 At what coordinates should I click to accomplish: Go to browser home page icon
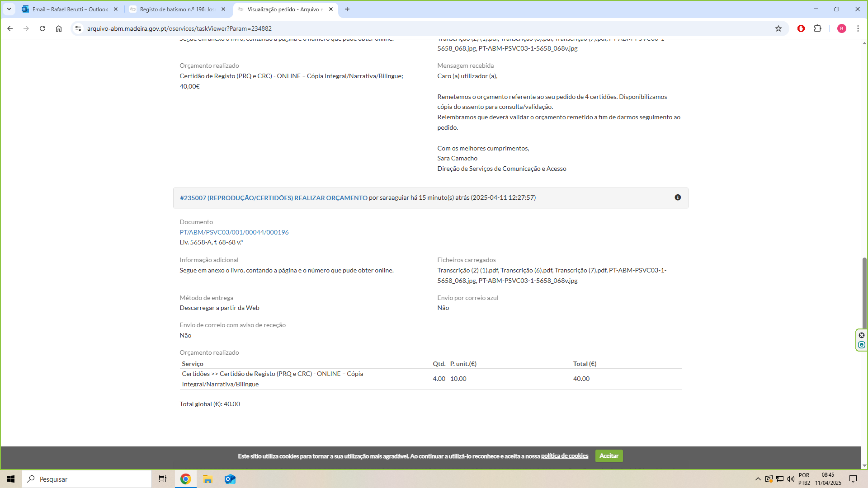point(59,28)
